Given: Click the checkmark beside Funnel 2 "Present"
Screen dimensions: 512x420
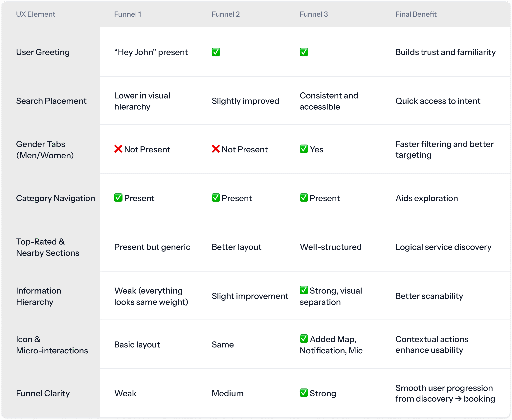Looking at the screenshot, I should click(x=216, y=198).
